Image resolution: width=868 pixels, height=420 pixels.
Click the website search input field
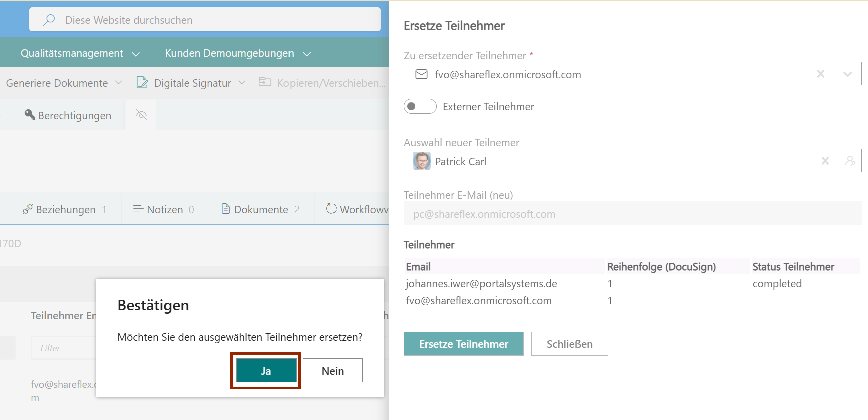click(215, 20)
